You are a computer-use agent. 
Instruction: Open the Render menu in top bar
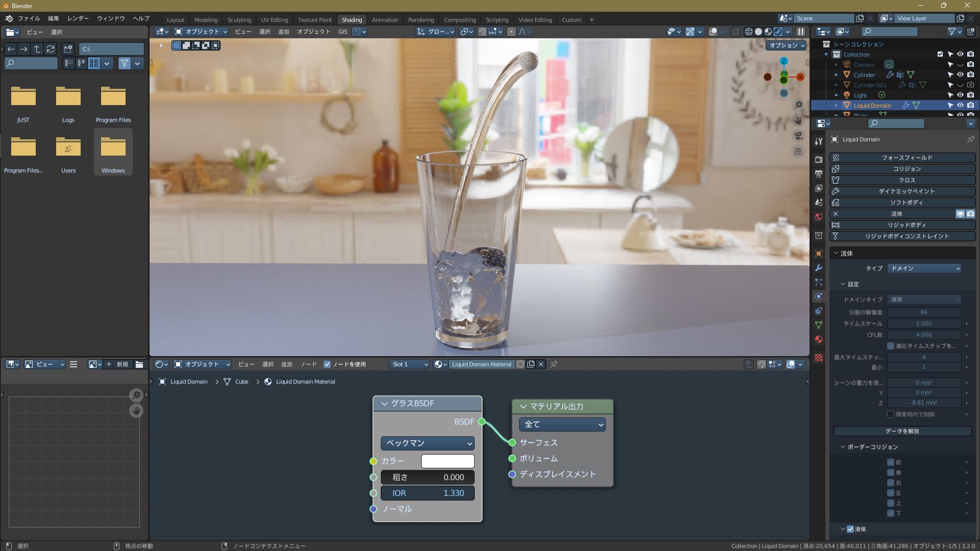tap(78, 18)
